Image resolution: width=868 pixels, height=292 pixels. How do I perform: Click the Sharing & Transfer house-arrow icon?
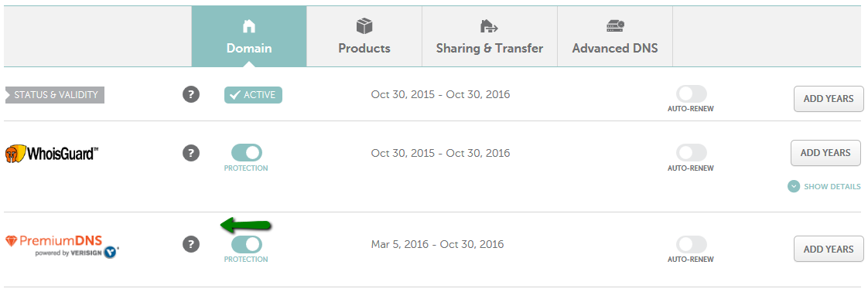pyautogui.click(x=489, y=26)
